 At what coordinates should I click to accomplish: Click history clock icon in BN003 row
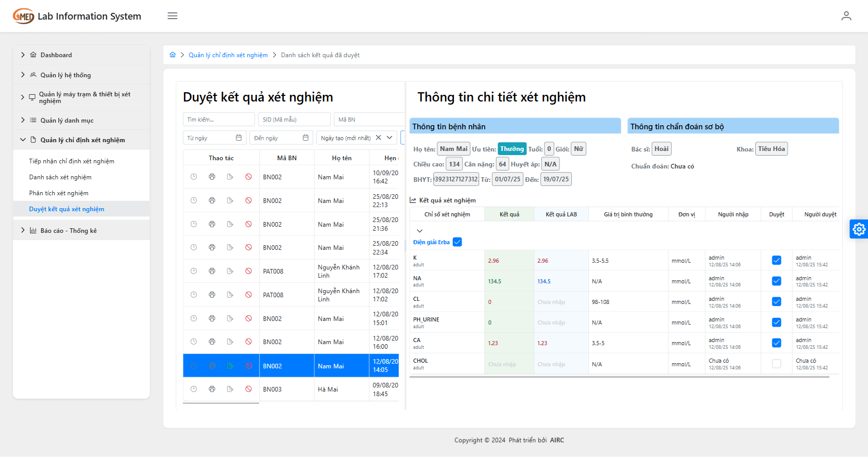coord(194,389)
